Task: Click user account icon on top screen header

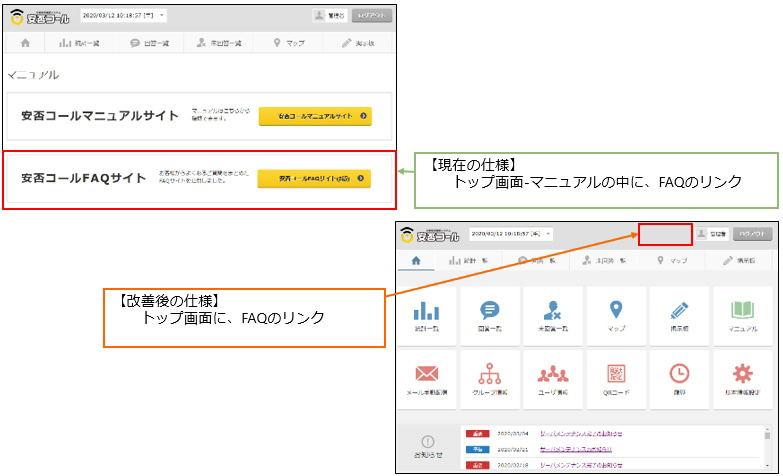Action: point(702,234)
